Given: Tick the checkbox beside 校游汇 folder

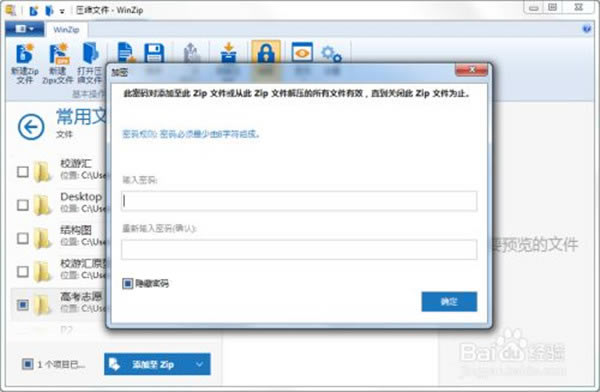Looking at the screenshot, I should [x=23, y=172].
